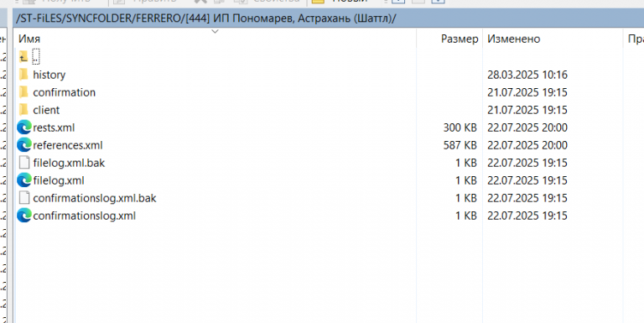Select the client folder name
Viewport: 644px width, 323px height.
pyautogui.click(x=46, y=110)
